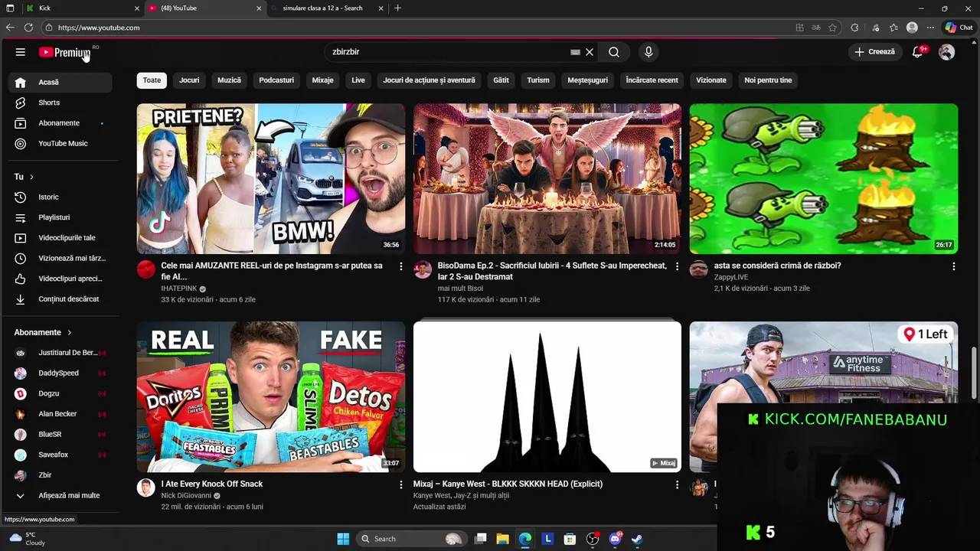980x551 pixels.
Task: Open the account avatar menu
Action: 947,52
